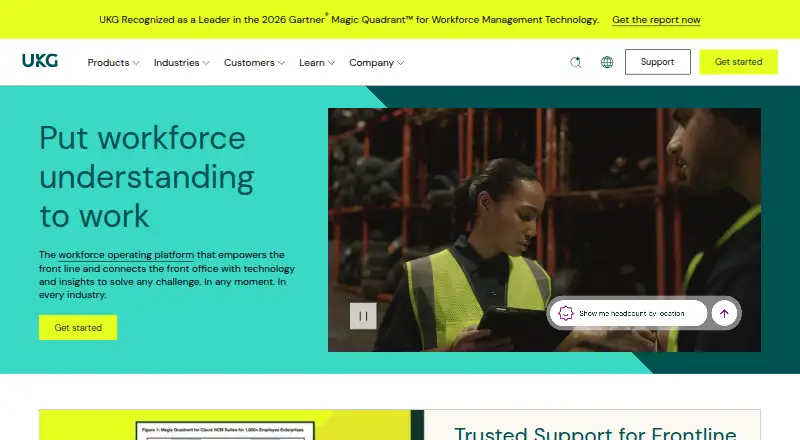
Task: Click the Trusted Support for Frontline heading
Action: click(x=595, y=433)
